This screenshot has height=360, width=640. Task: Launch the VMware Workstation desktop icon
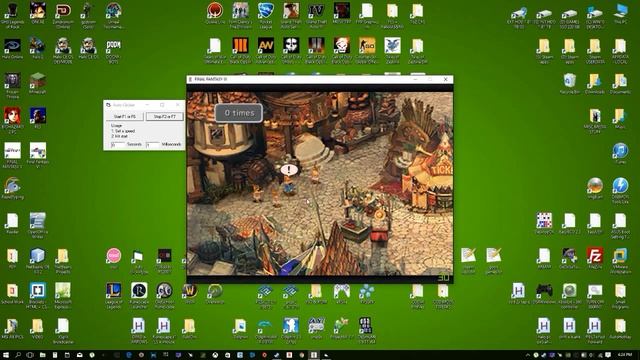tap(620, 259)
